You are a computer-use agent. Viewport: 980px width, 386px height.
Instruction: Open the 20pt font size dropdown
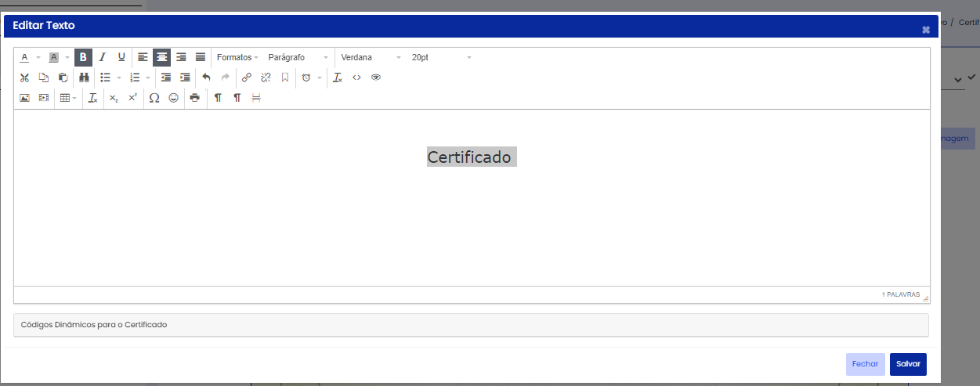click(x=442, y=57)
